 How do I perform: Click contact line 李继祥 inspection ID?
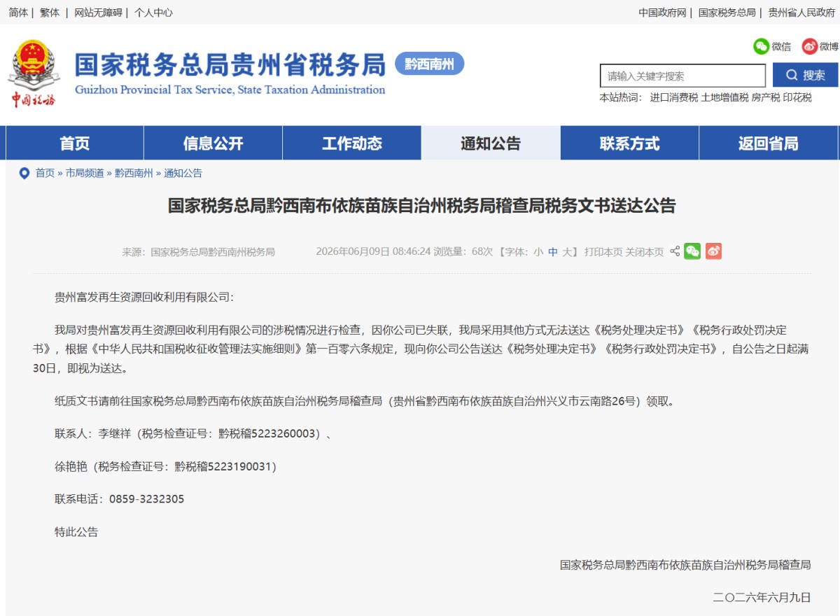pos(193,433)
